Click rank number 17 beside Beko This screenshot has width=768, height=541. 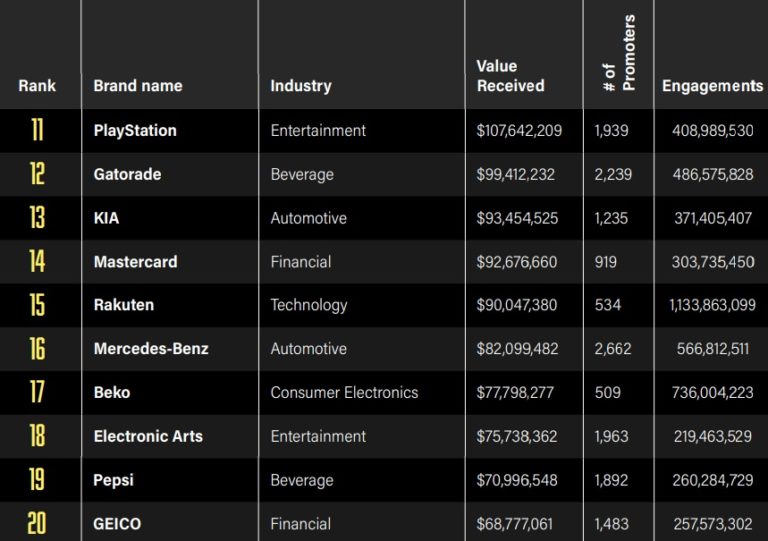point(37,392)
